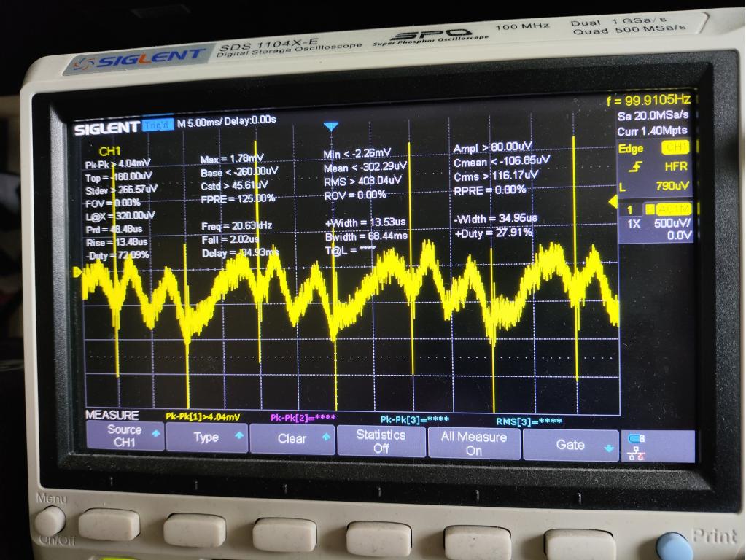Select the Edge trigger type label
The height and width of the screenshot is (560, 746).
tap(630, 148)
